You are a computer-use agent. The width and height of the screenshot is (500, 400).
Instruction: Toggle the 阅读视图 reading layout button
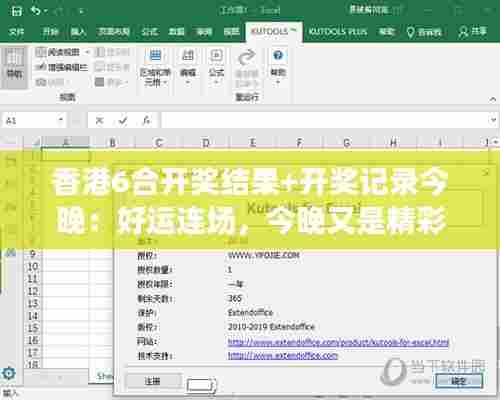point(58,52)
